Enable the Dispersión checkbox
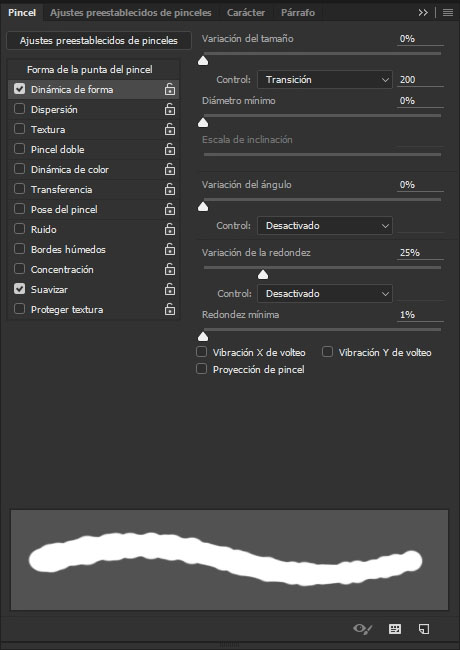 (19, 109)
